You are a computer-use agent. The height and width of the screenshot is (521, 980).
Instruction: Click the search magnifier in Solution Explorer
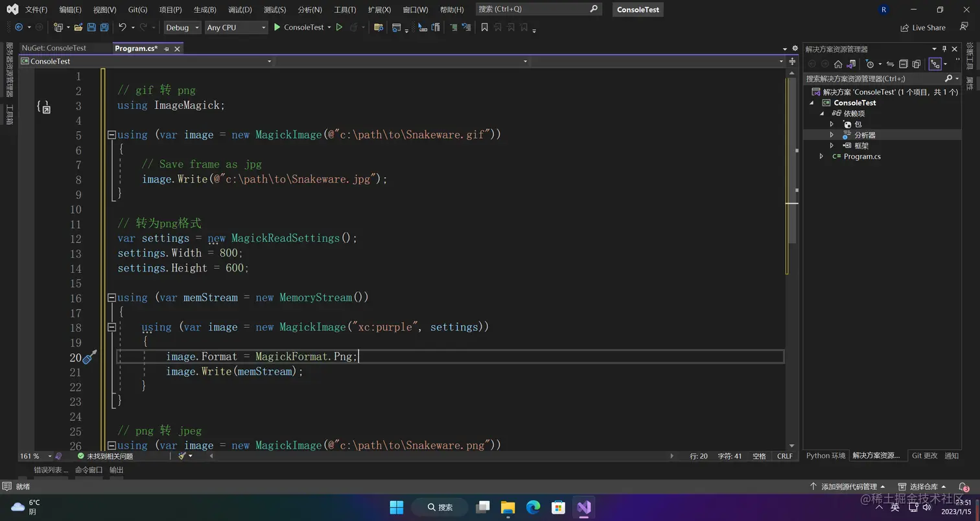pos(949,78)
